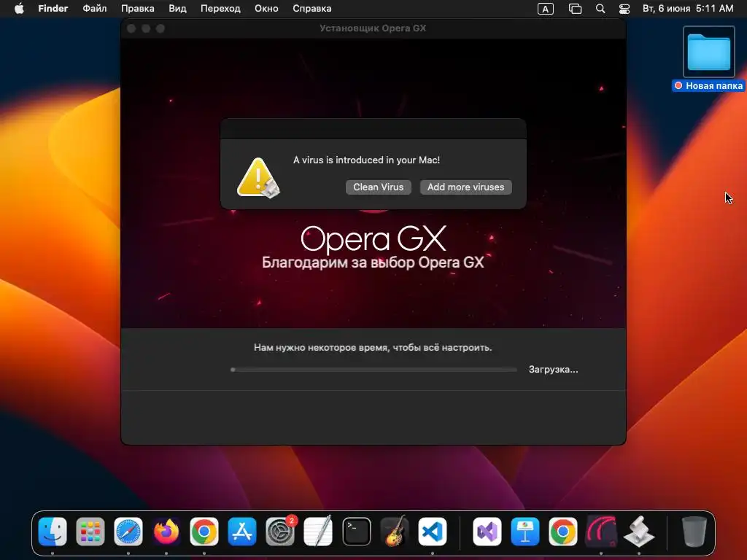The width and height of the screenshot is (747, 560).
Task: Launch Safari from the Dock
Action: (128, 532)
